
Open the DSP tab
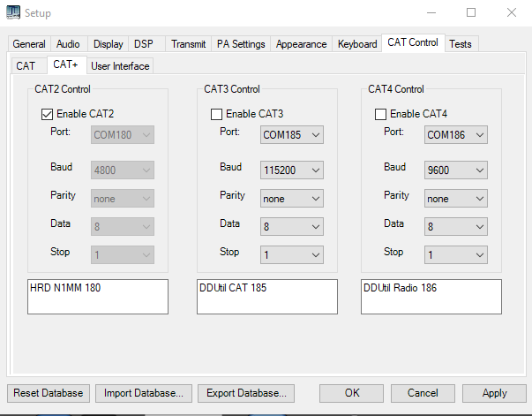tap(143, 44)
